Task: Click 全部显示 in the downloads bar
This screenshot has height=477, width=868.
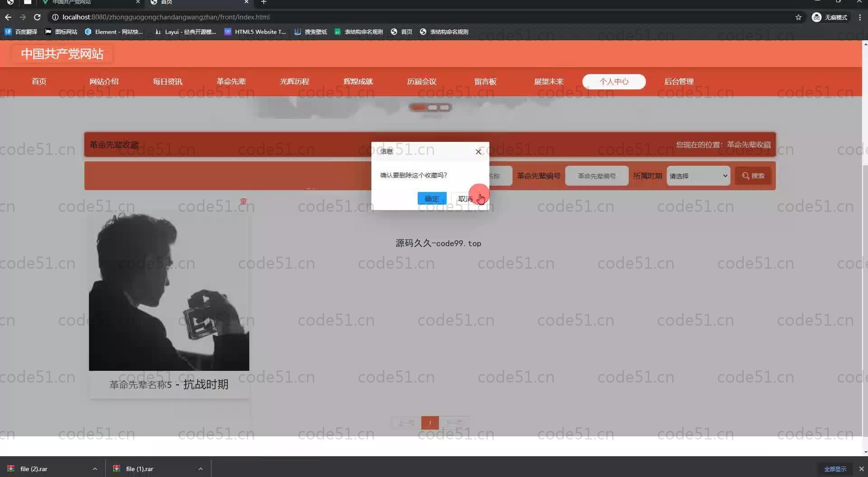Action: point(835,469)
